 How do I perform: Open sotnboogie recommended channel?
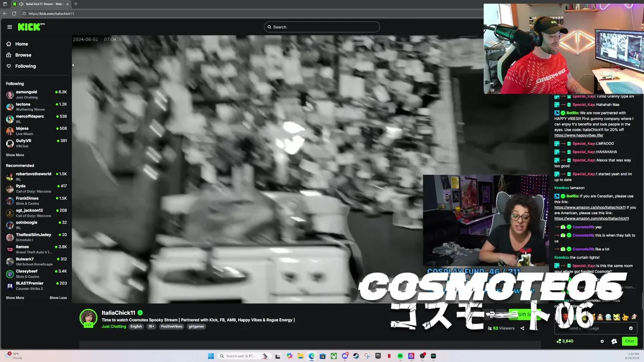click(36, 225)
